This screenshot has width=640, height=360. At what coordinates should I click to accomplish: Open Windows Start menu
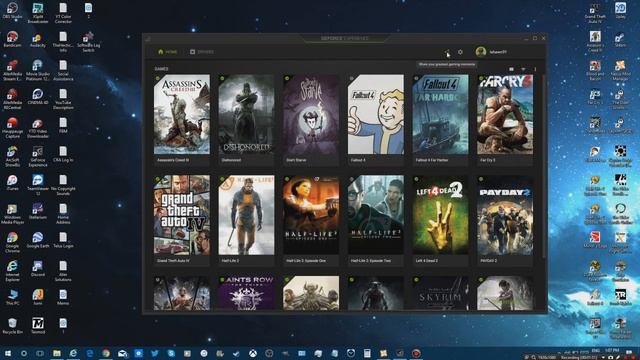pyautogui.click(x=7, y=353)
